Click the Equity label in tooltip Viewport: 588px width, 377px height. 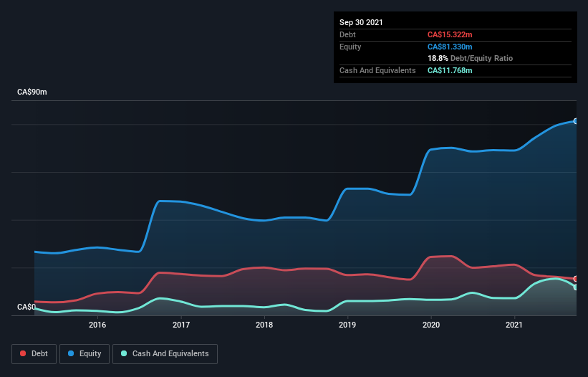click(x=350, y=47)
